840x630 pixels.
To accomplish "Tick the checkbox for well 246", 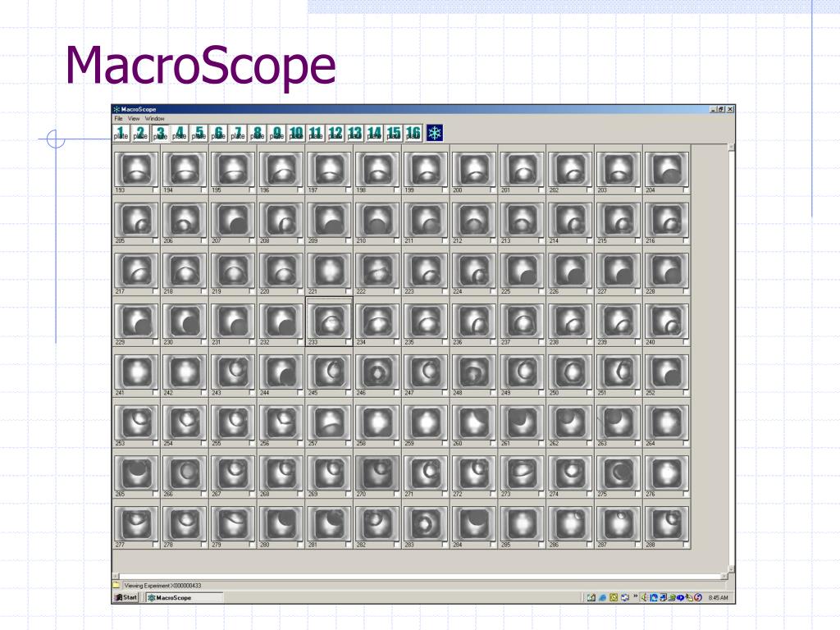I will coord(396,393).
